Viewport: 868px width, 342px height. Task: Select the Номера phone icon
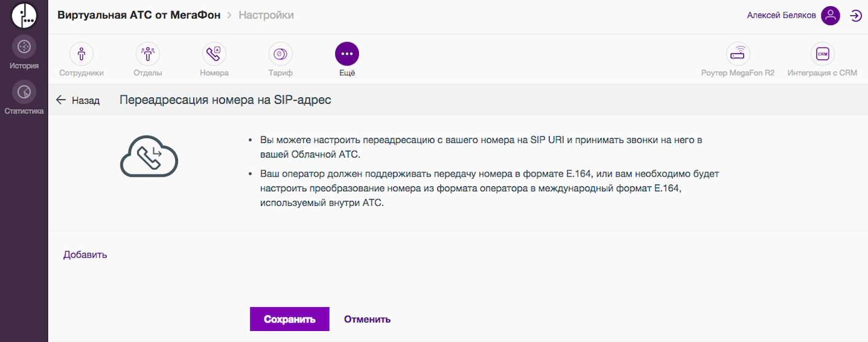[214, 55]
